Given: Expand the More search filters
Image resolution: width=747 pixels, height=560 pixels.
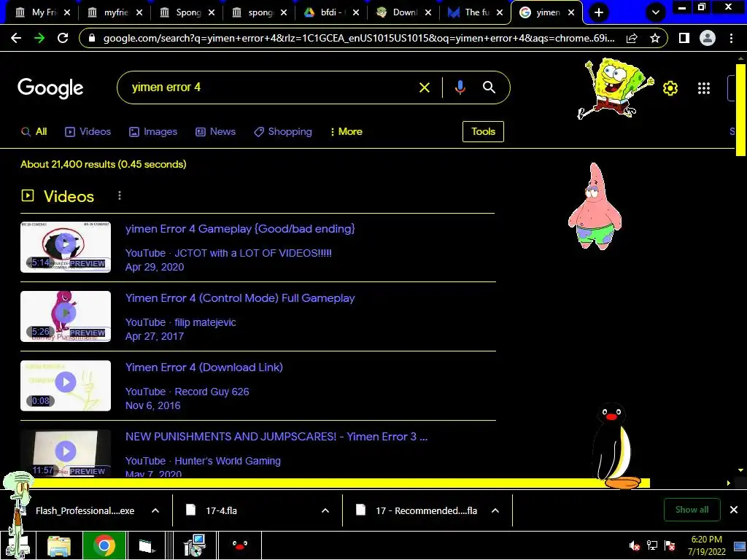Looking at the screenshot, I should click(x=347, y=131).
